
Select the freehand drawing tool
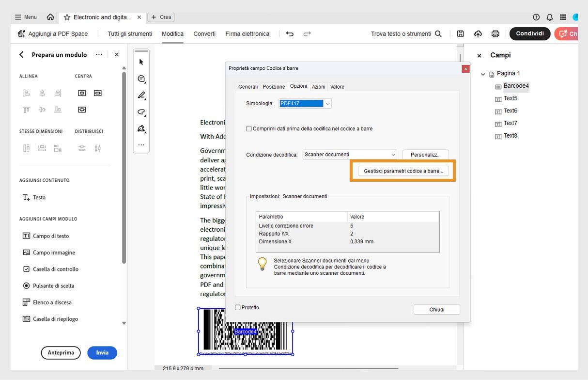141,112
